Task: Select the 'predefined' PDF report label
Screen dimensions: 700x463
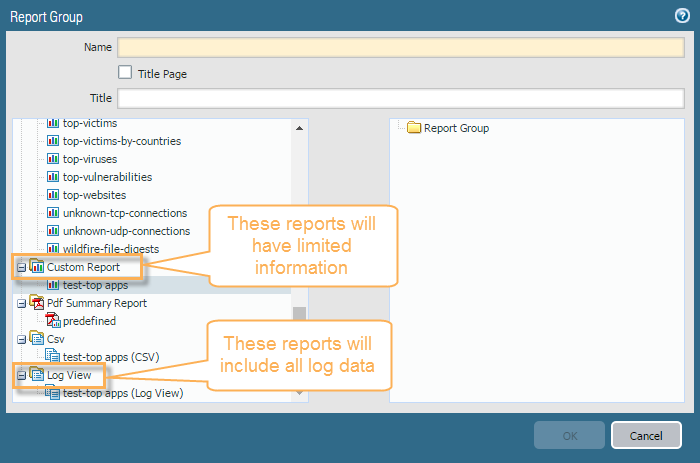Action: pyautogui.click(x=89, y=321)
